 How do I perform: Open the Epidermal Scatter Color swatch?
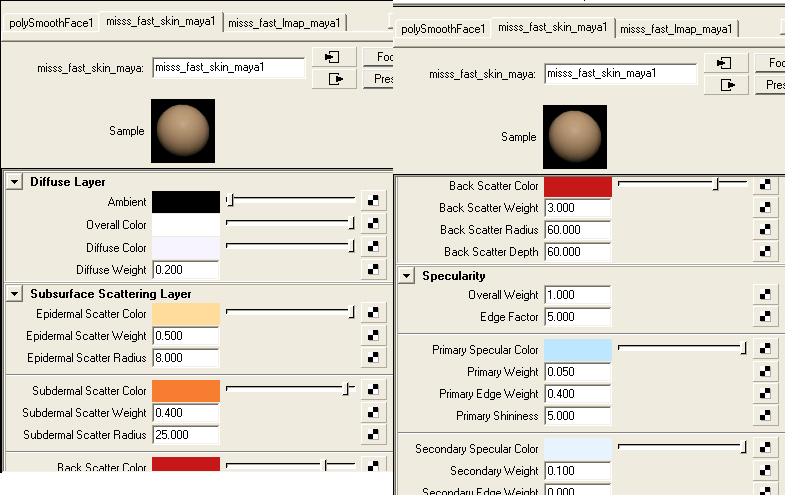click(x=186, y=314)
